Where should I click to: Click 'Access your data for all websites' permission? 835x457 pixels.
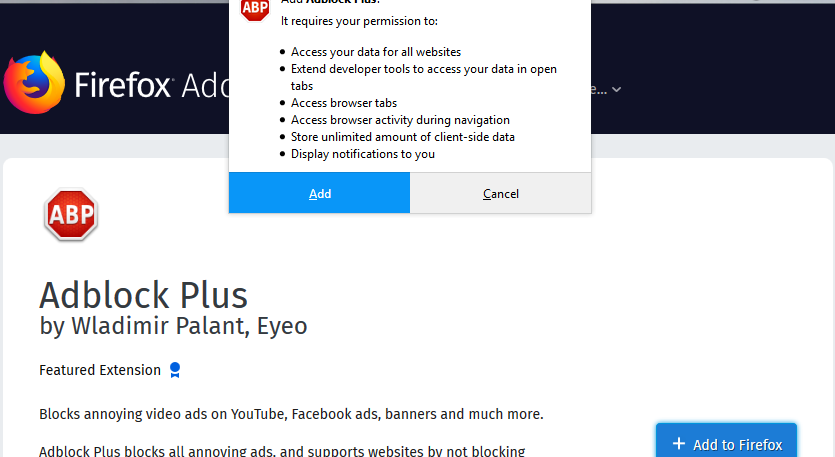click(x=376, y=52)
